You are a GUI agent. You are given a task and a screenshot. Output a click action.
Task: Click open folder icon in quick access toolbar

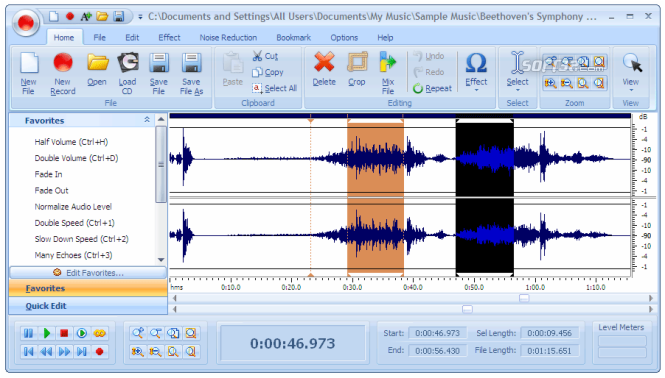coord(102,17)
